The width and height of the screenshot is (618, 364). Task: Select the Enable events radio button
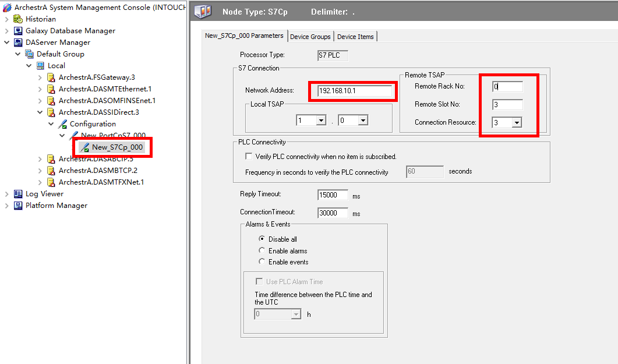262,261
